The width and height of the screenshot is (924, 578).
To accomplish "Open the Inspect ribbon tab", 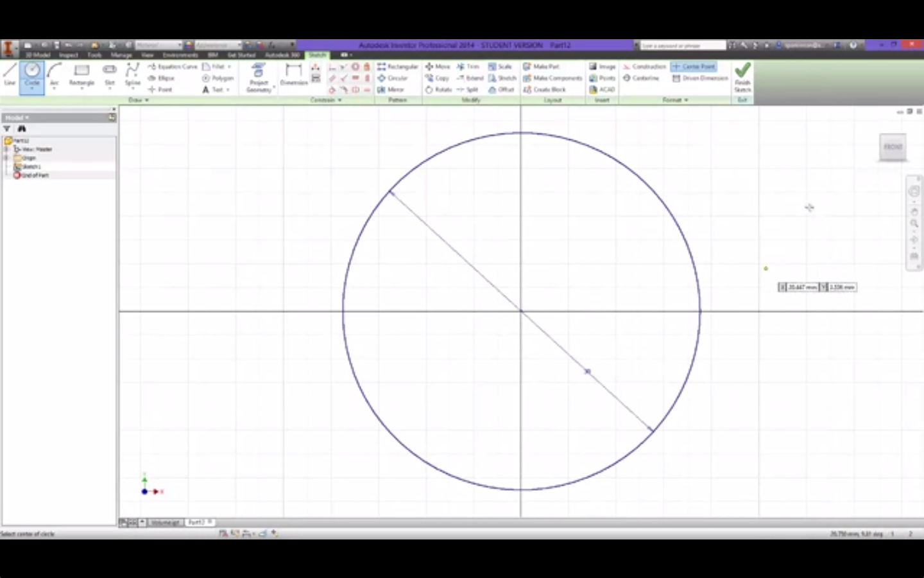I will pos(69,55).
